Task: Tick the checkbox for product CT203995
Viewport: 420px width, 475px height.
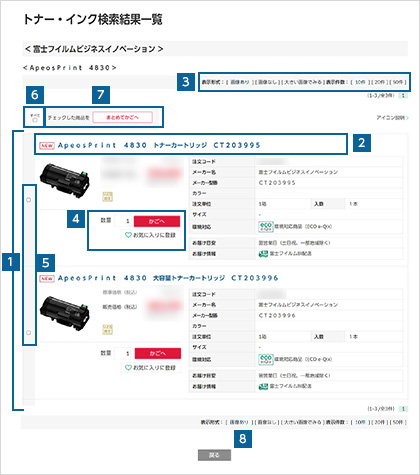Action: [x=29, y=200]
